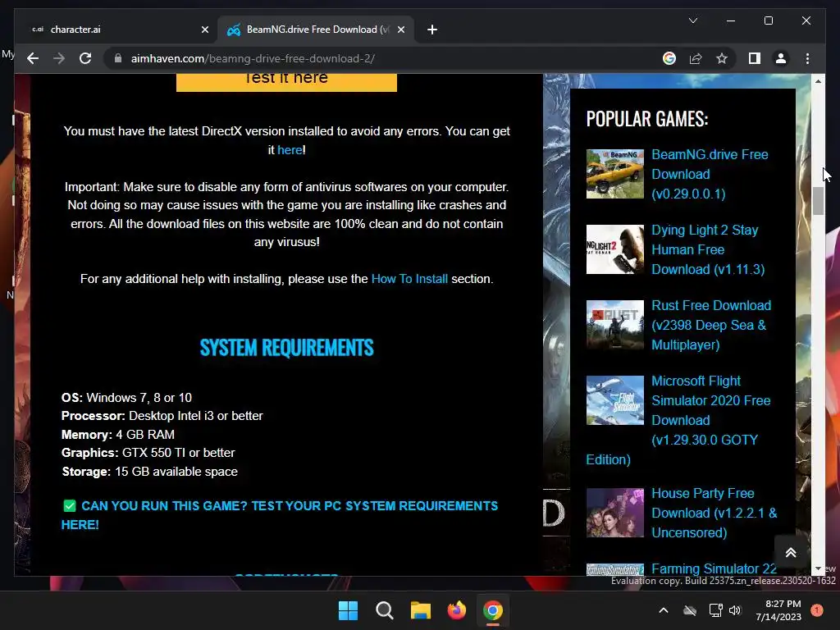
Task: Follow the DirectX 'here' link
Action: 290,150
